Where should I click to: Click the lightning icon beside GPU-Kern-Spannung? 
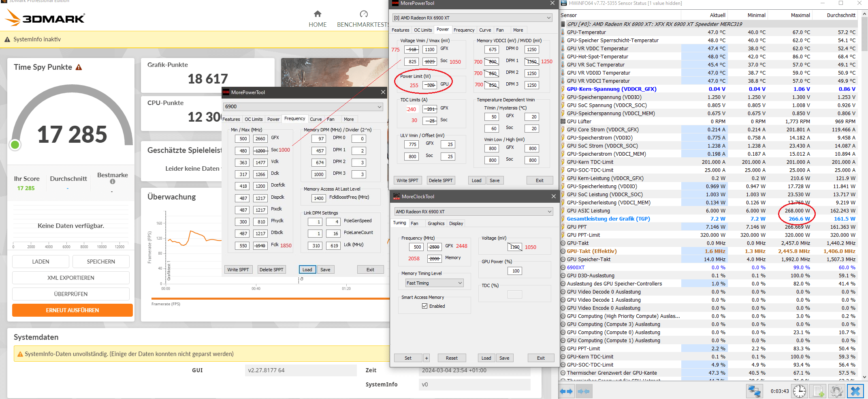point(563,89)
